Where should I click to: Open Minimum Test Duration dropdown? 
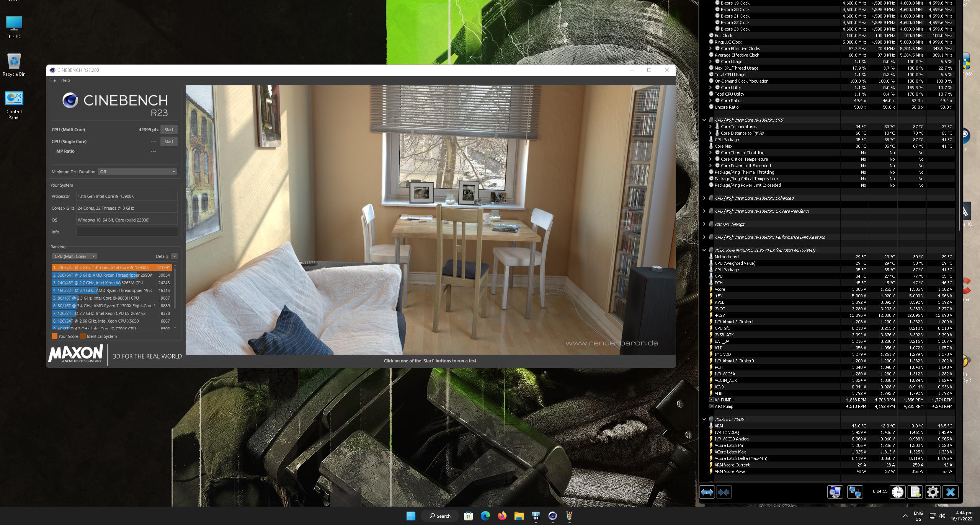tap(137, 172)
